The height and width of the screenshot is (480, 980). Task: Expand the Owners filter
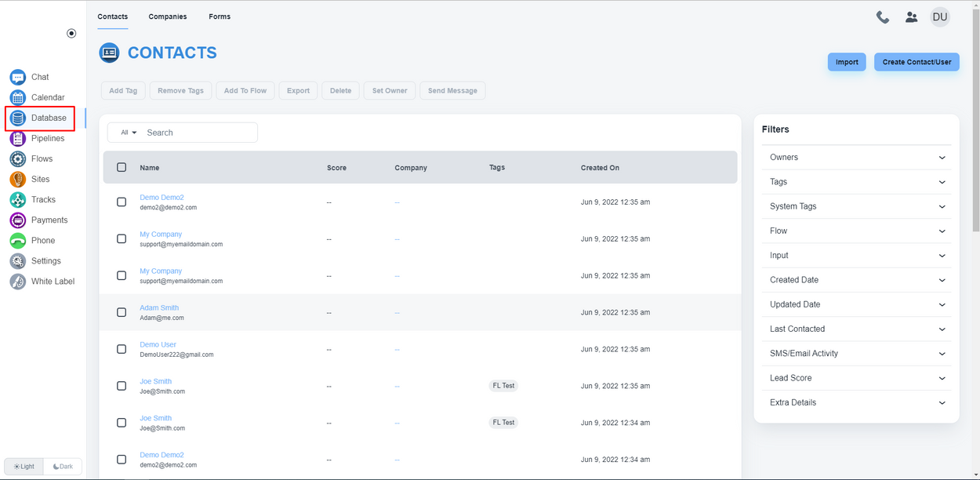pos(856,157)
